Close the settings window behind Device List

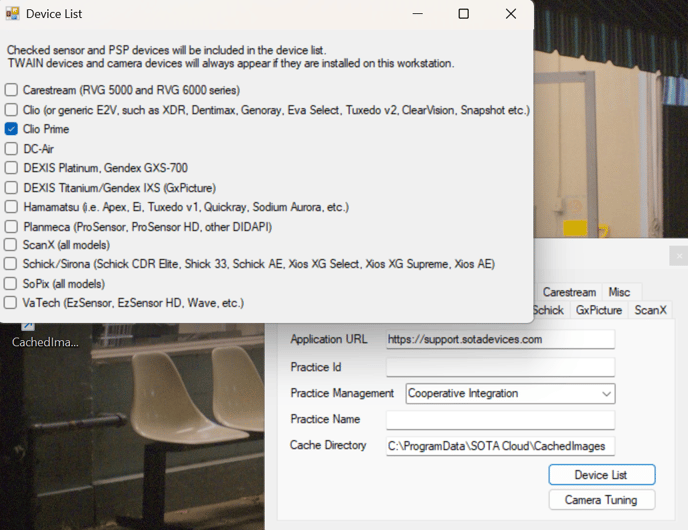(x=679, y=256)
